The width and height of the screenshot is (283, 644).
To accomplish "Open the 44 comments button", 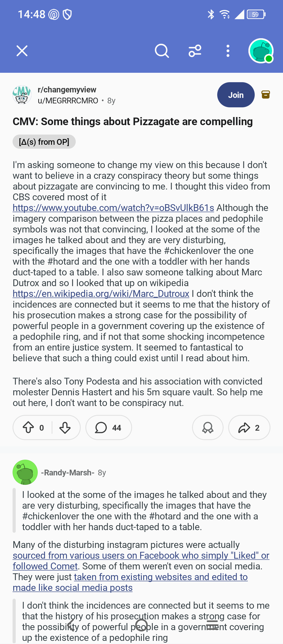I will (x=108, y=428).
